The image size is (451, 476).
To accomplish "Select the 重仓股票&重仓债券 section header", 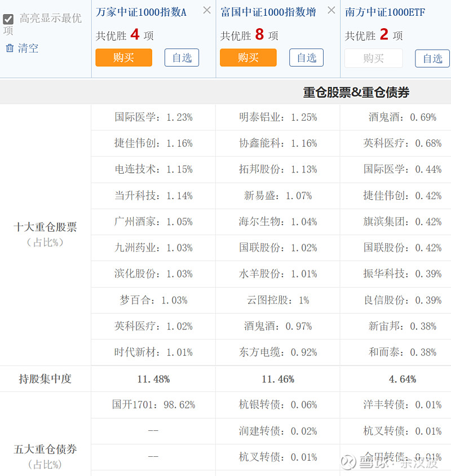I will [x=356, y=92].
